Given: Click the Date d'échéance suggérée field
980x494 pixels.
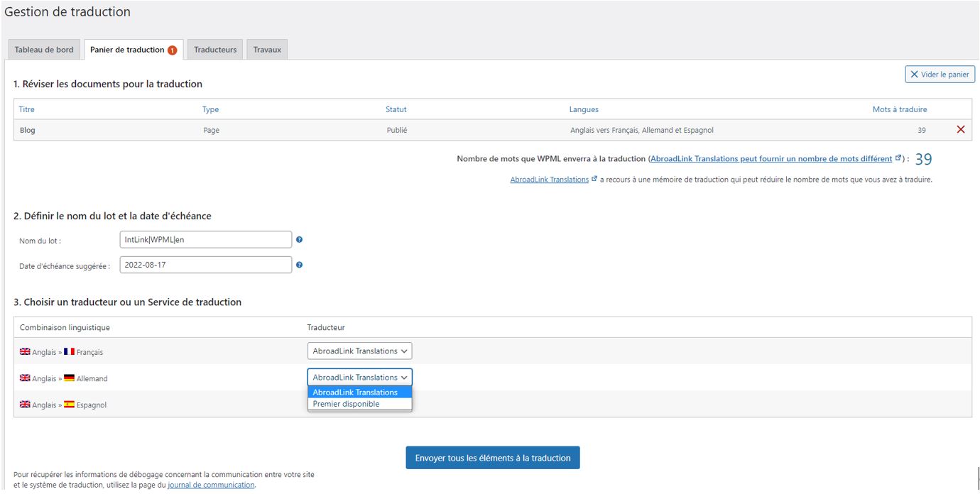Looking at the screenshot, I should click(206, 265).
